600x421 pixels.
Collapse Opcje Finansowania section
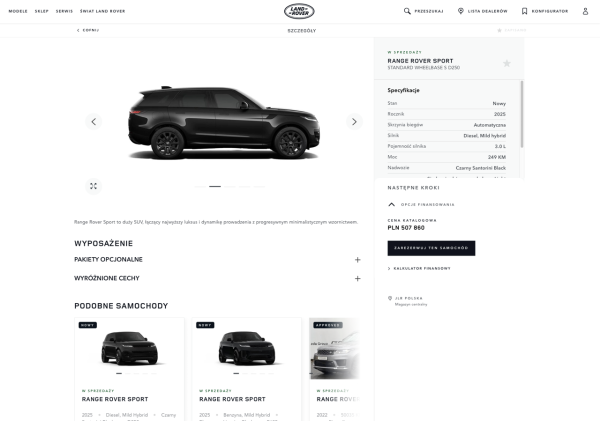(x=391, y=204)
